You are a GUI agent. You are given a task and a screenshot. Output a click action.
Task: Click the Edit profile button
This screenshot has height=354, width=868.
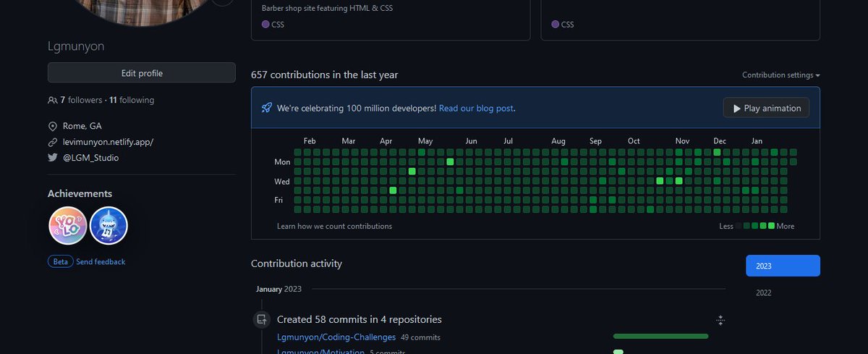[142, 72]
